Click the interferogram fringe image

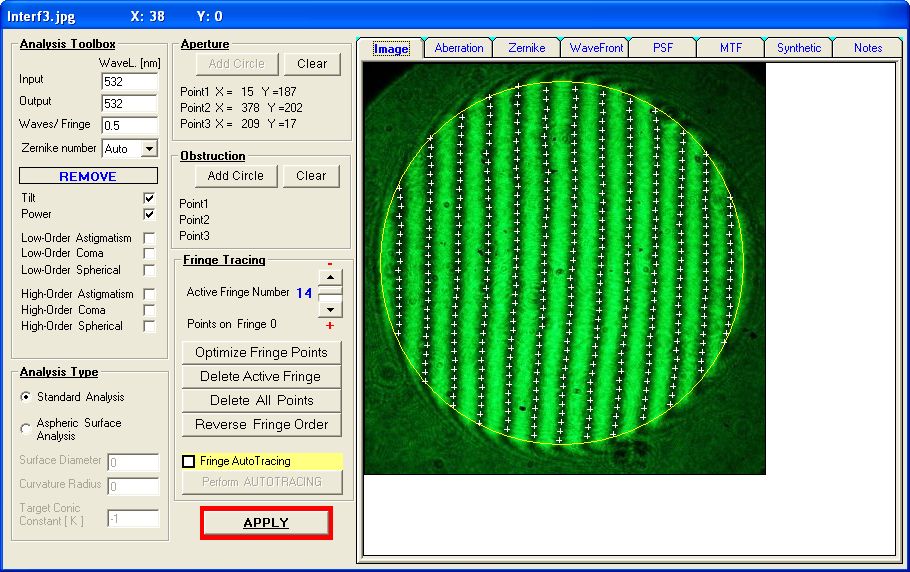pos(564,268)
